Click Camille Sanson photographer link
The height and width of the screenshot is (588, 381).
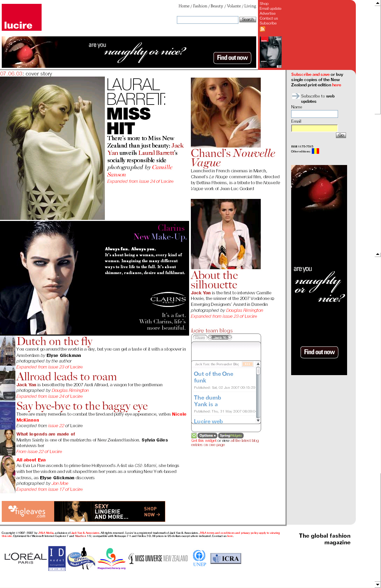coord(140,171)
